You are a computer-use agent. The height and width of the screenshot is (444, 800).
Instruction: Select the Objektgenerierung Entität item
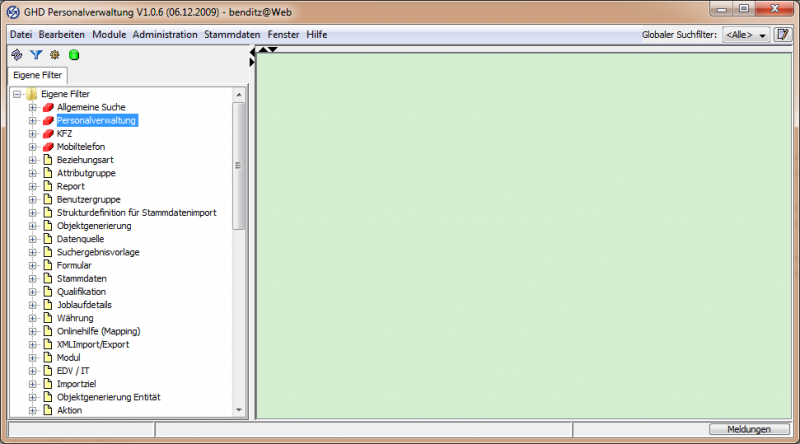coord(109,397)
